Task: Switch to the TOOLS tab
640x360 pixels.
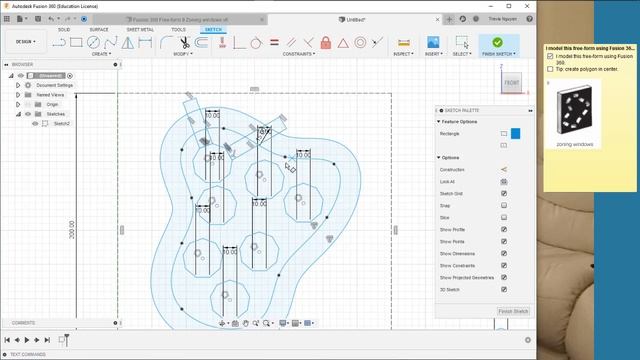Action: tap(178, 30)
